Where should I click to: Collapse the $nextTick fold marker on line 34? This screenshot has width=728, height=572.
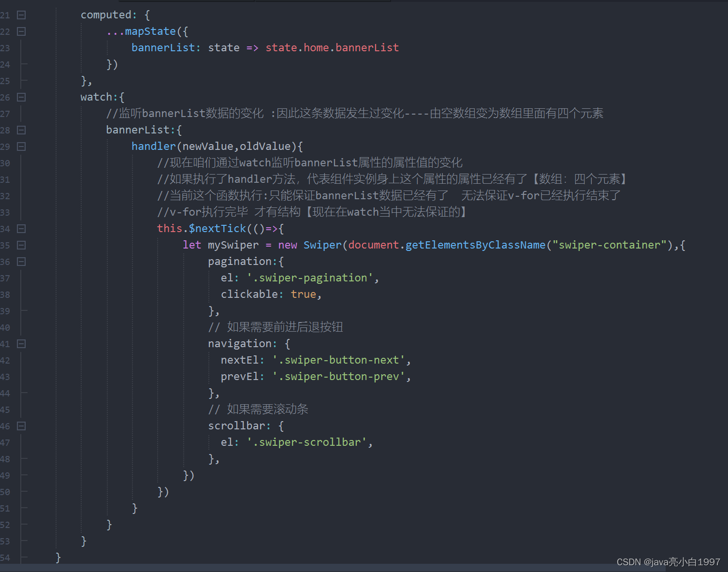point(21,229)
